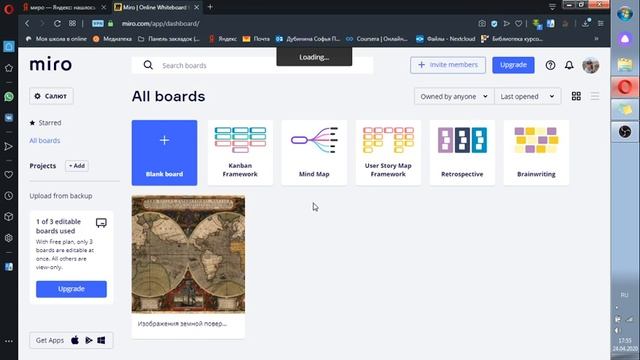The image size is (640, 360).
Task: Click the presentation screen icon in plan card
Action: point(101,223)
